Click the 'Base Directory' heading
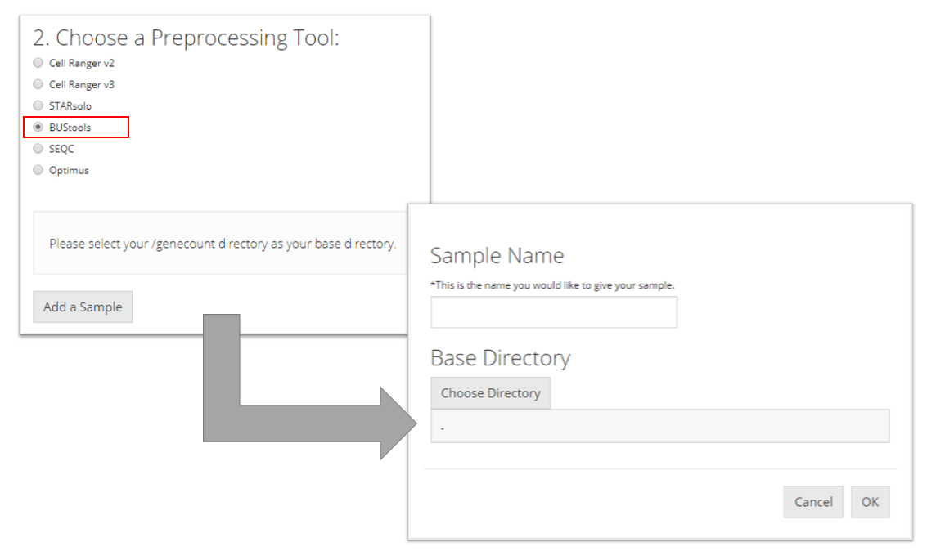The image size is (936, 560). [x=500, y=358]
